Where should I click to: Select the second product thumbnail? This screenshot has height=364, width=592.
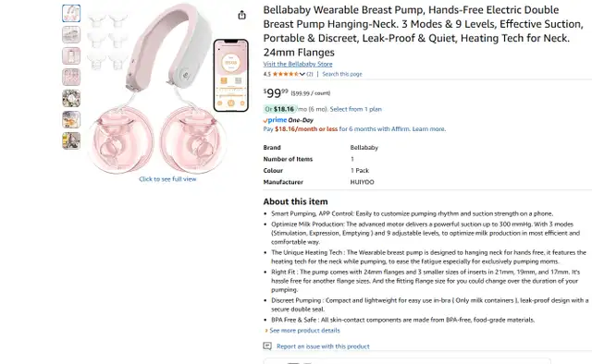point(71,35)
